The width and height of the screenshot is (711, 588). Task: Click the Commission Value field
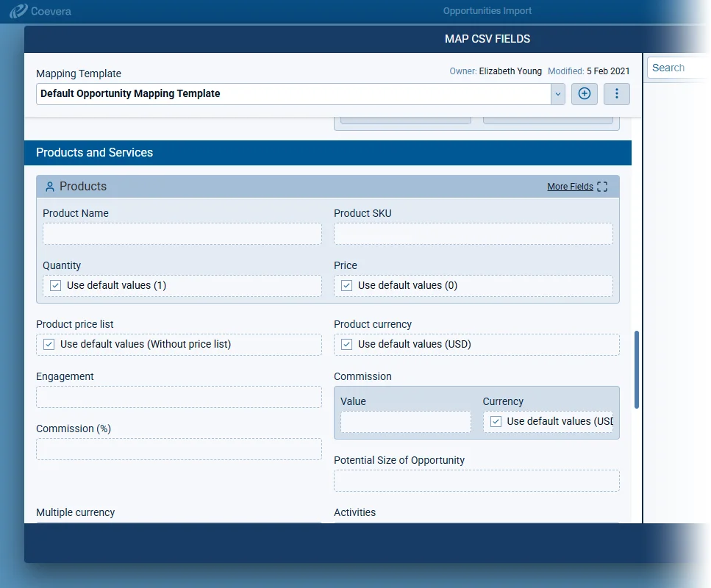pos(406,422)
